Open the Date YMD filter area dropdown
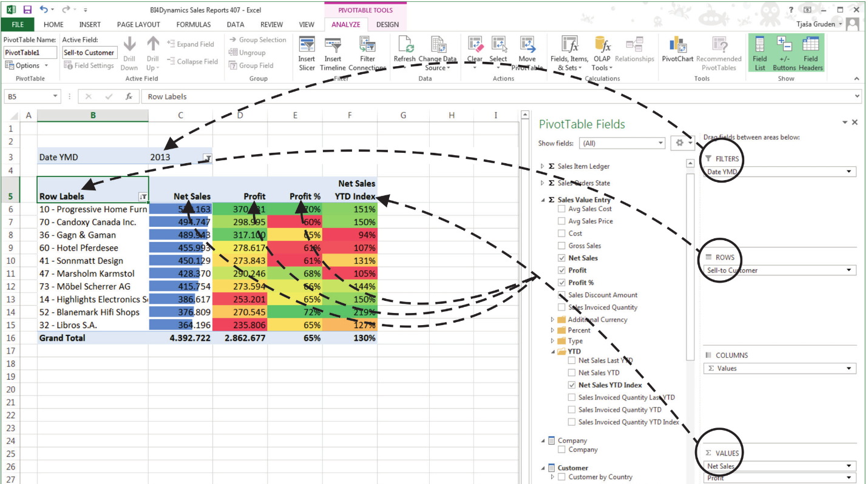Screen dimensions: 868x484 pos(849,172)
